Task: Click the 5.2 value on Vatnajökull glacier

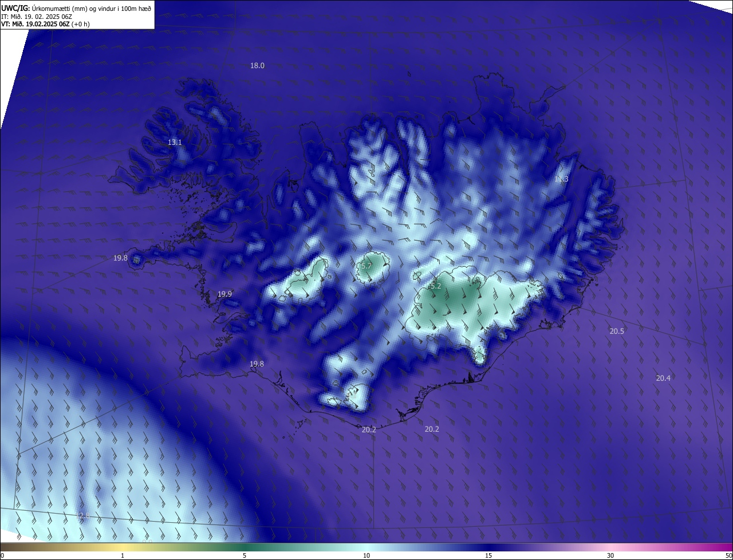Action: [435, 286]
